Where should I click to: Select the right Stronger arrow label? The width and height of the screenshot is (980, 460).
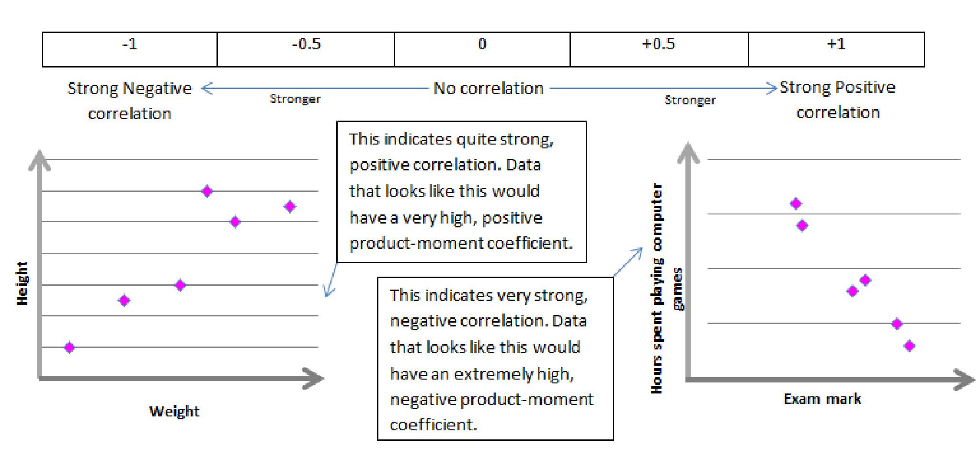(x=690, y=100)
